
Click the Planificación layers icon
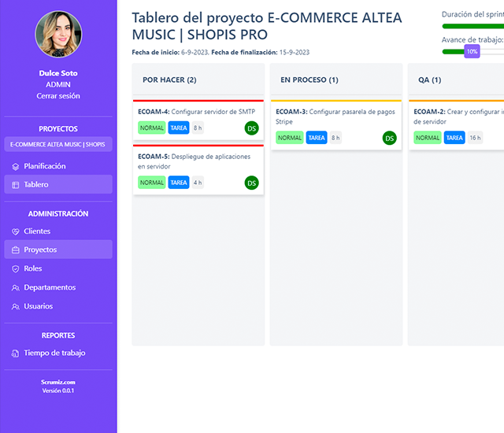(x=16, y=166)
